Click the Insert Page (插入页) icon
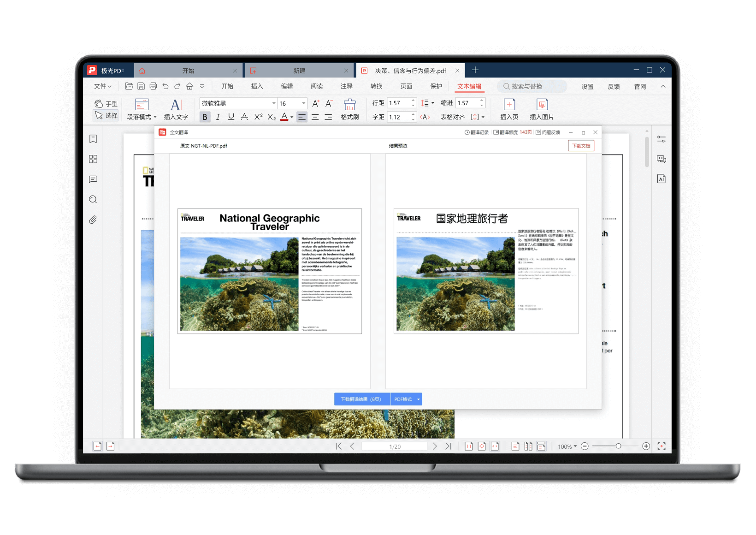This screenshot has width=756, height=535. (509, 109)
